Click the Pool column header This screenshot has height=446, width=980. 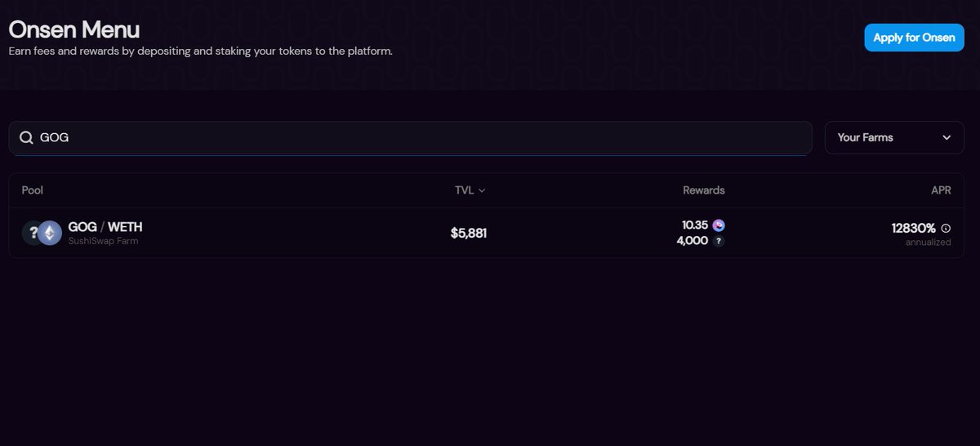pyautogui.click(x=33, y=190)
